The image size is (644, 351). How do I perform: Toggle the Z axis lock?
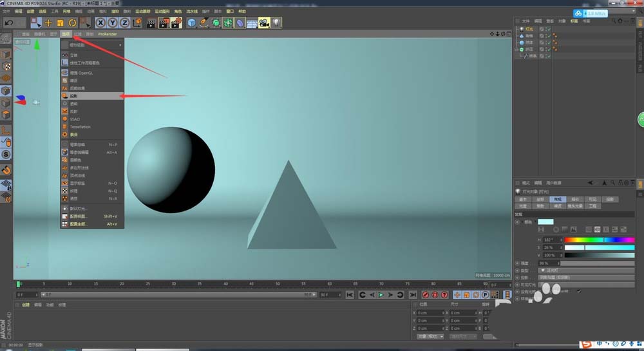pyautogui.click(x=124, y=23)
